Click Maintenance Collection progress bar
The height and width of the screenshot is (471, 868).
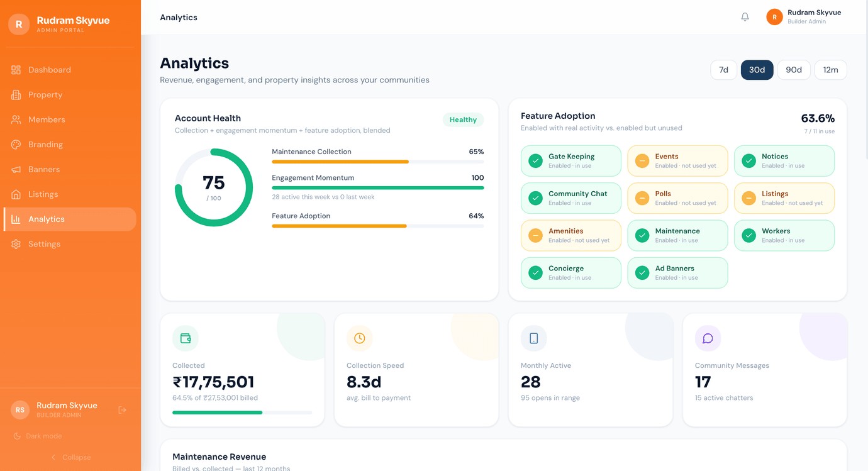[378, 162]
